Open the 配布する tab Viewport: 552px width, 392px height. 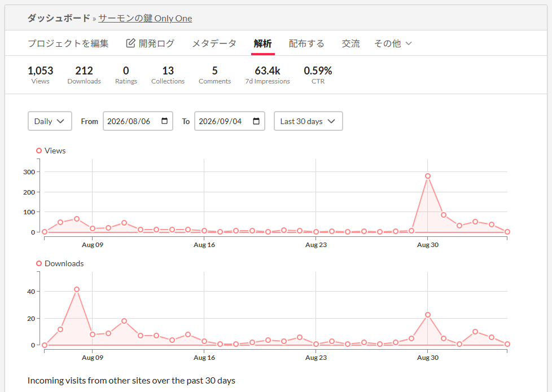pos(306,43)
